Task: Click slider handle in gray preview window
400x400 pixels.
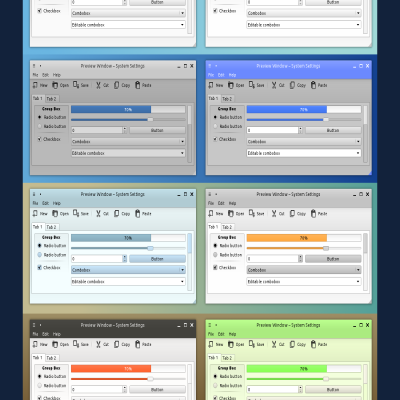Action: (x=150, y=120)
